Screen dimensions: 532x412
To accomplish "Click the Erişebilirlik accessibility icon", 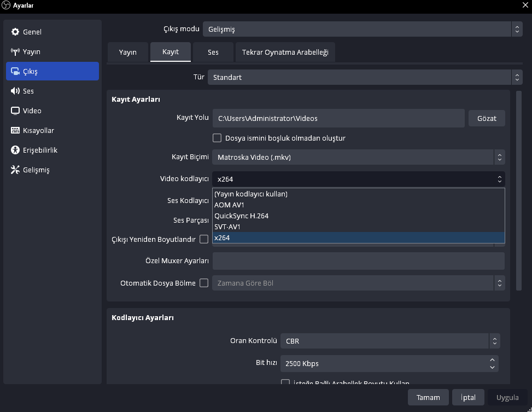I will 15,150.
